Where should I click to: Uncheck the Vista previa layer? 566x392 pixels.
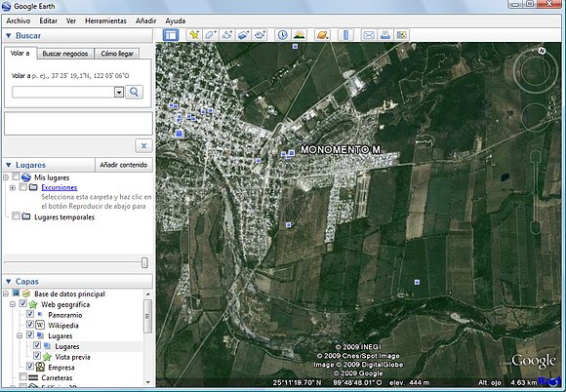point(37,356)
